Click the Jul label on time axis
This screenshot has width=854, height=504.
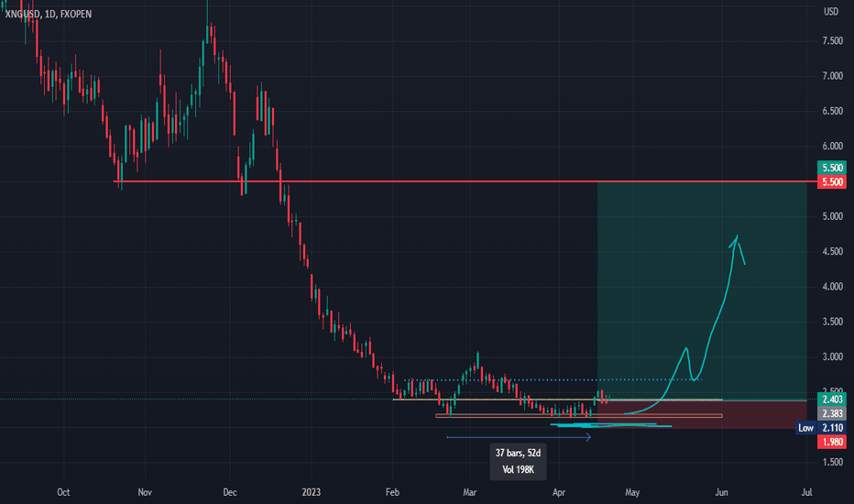tap(806, 493)
